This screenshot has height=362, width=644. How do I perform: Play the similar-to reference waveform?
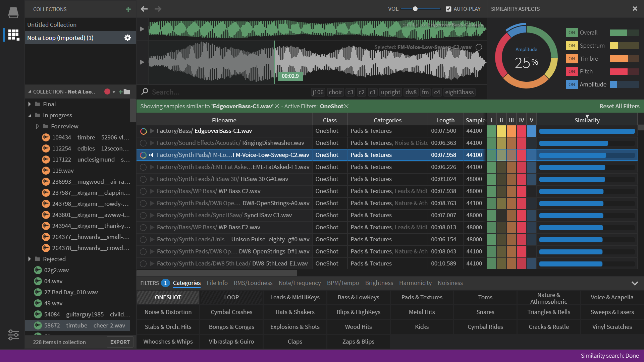(x=142, y=29)
